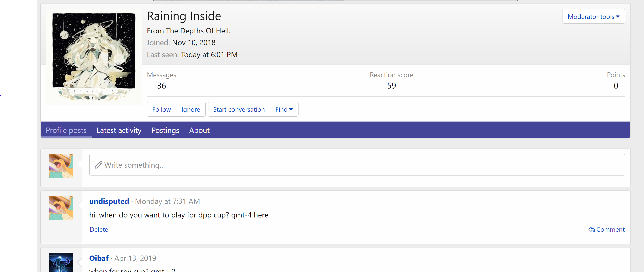The height and width of the screenshot is (272, 644).
Task: Open the Postings tab
Action: pos(165,130)
